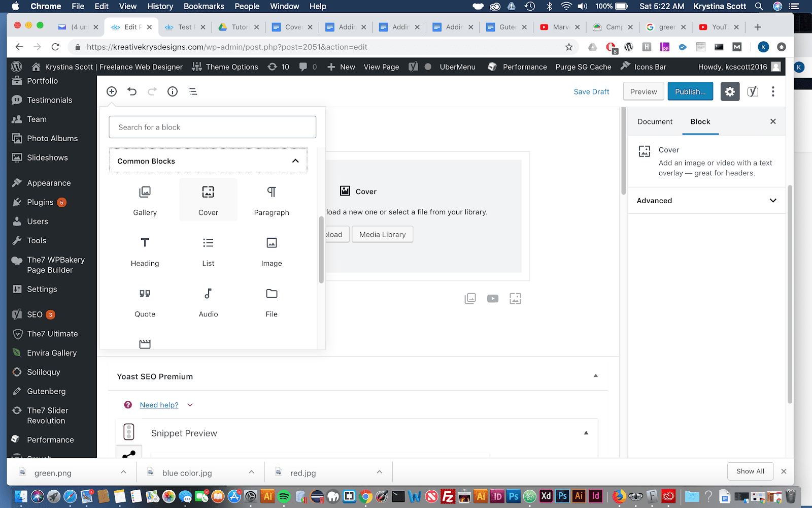The image size is (812, 508).
Task: Click the Yoast SEO icon in the toolbar
Action: click(x=753, y=91)
